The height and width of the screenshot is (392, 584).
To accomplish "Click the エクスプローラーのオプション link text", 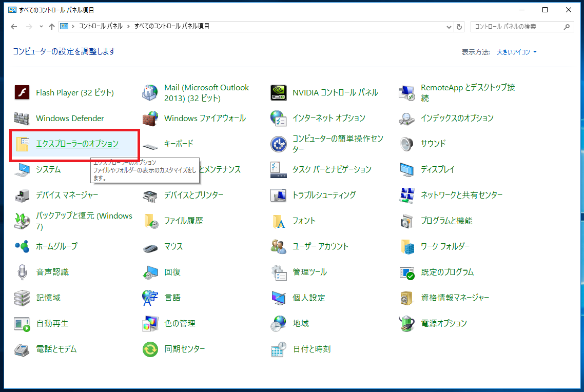I will (x=77, y=144).
